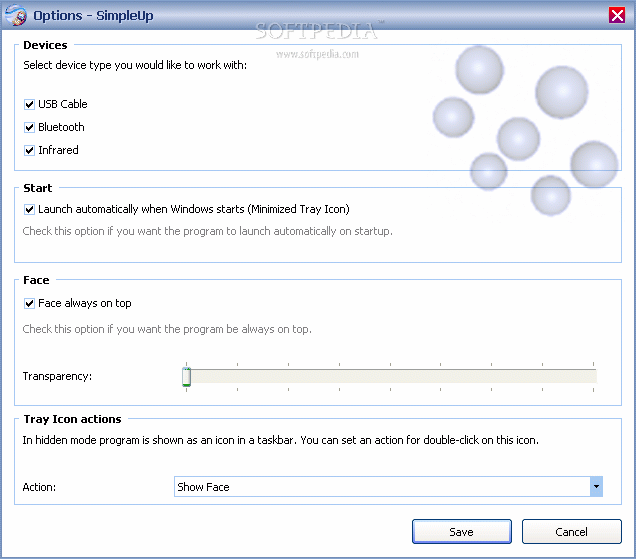Image resolution: width=636 pixels, height=559 pixels.
Task: Close the Options window with red X
Action: 617,15
